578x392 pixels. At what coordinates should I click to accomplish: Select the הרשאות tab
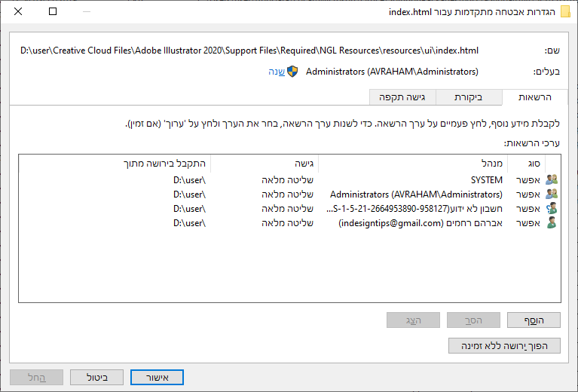tap(535, 97)
